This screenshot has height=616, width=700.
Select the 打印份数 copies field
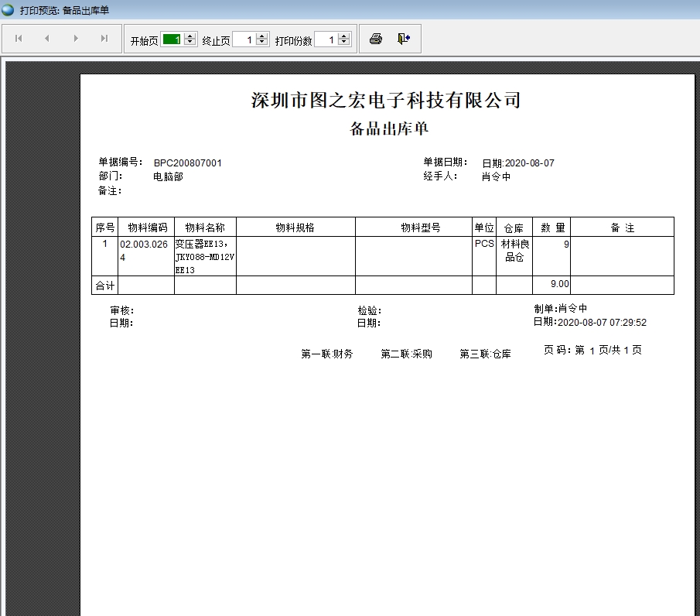[x=325, y=39]
